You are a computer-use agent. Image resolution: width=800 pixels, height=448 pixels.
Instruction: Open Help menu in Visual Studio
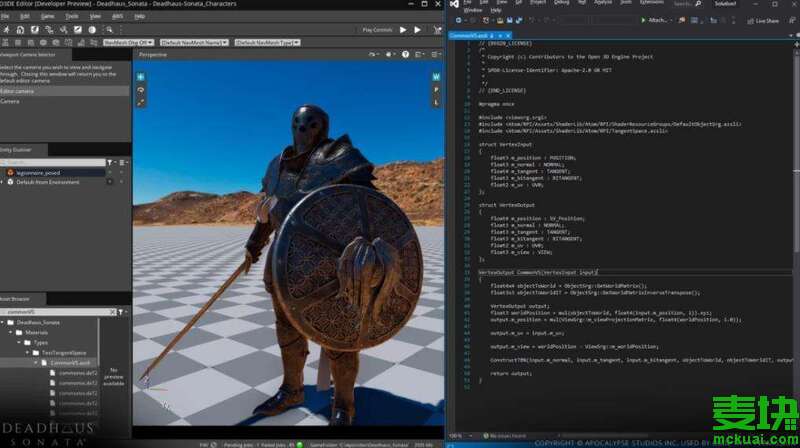pos(495,10)
